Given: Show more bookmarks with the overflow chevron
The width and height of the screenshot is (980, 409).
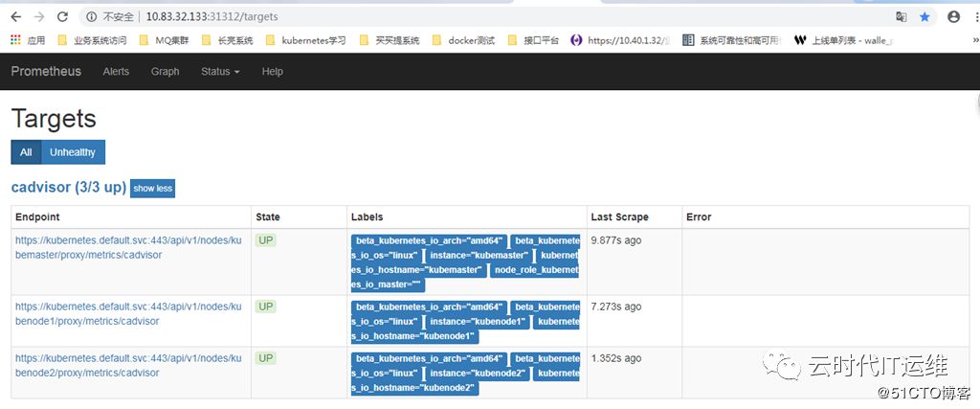Looking at the screenshot, I should pyautogui.click(x=975, y=40).
